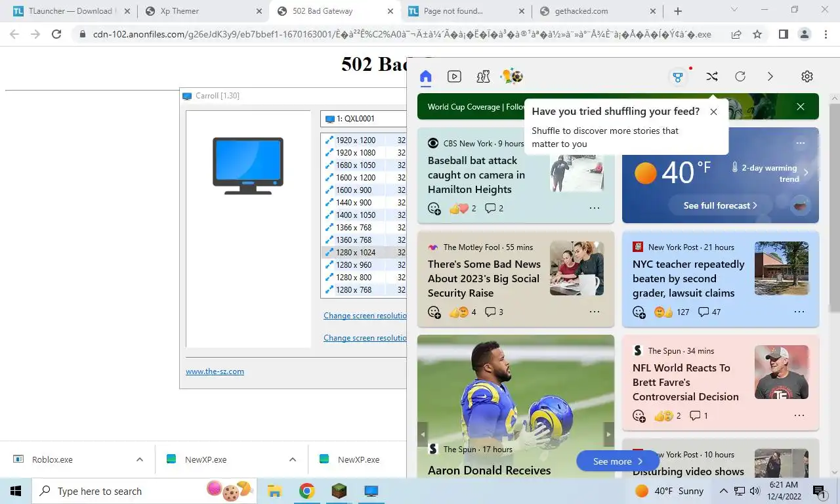Select 1280 x 1024 resolution in Carroll
The width and height of the screenshot is (840, 504).
click(x=365, y=253)
